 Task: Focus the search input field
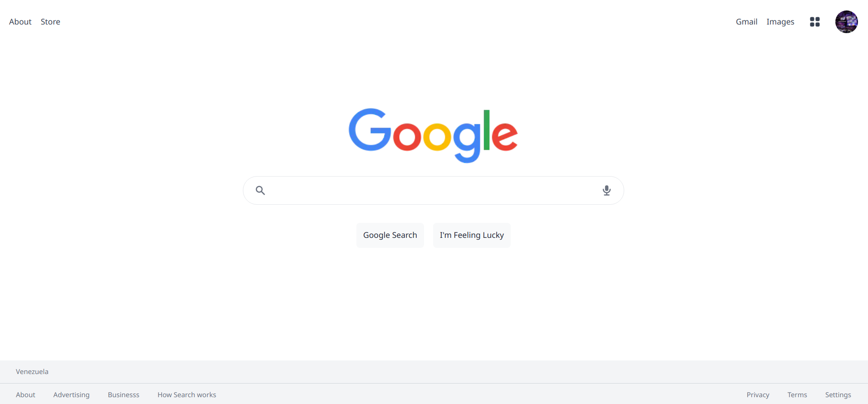click(x=434, y=190)
